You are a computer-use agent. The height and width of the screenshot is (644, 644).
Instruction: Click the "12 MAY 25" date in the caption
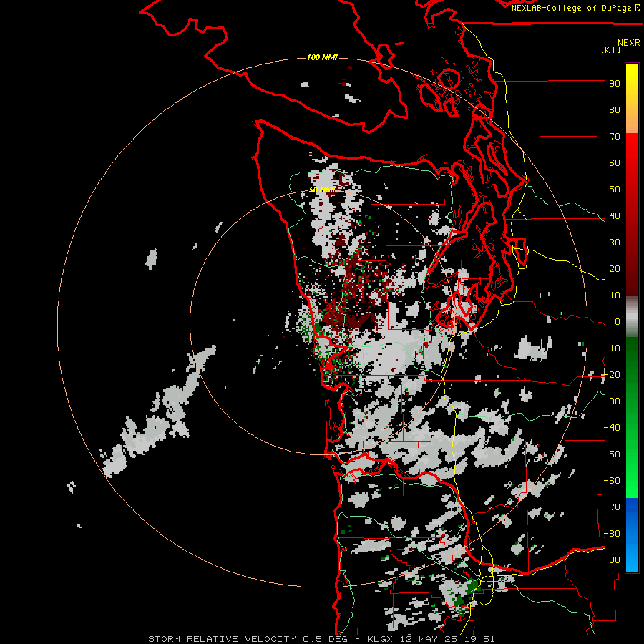(429, 639)
